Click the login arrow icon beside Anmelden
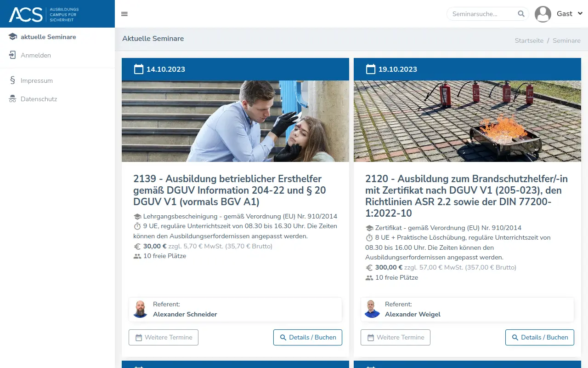 (12, 55)
